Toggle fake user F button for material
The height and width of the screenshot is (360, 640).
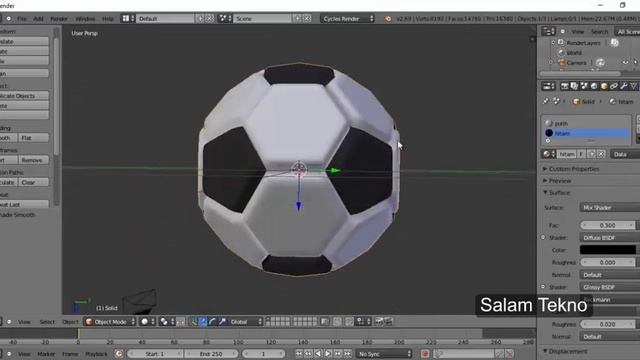(581, 154)
